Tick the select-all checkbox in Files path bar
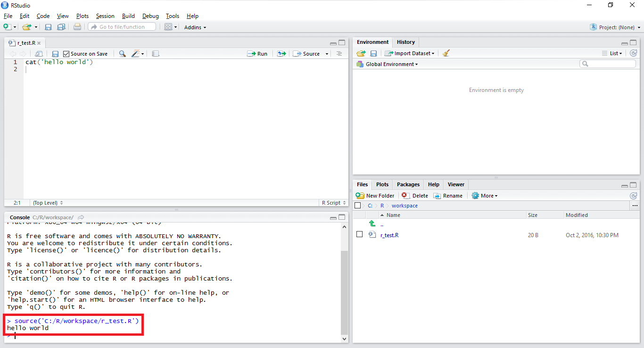Viewport: 644px width, 348px height. [x=357, y=206]
